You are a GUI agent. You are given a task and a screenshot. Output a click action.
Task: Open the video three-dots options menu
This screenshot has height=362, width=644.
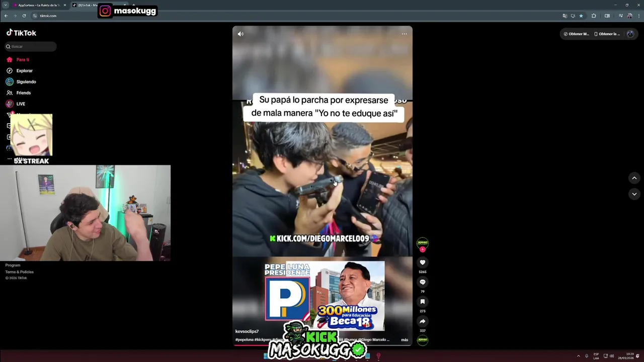click(x=404, y=34)
